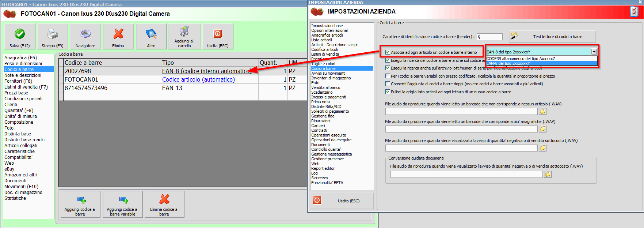Toggle Esegui la ricerca del codice a barre checkbox
This screenshot has height=228, width=644.
pyautogui.click(x=388, y=60)
